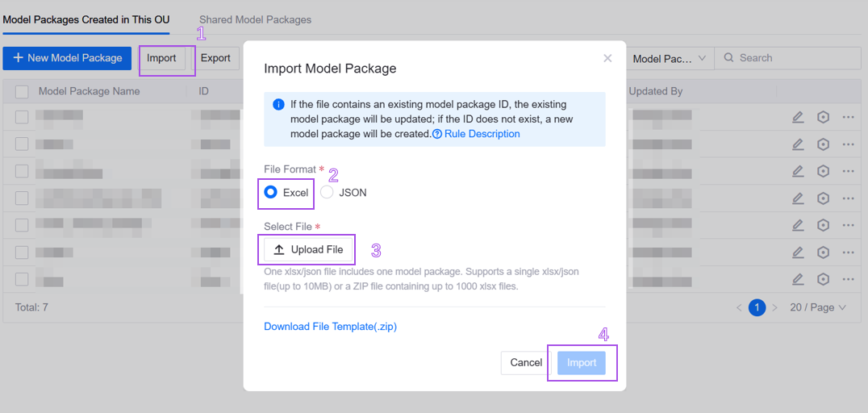Image resolution: width=868 pixels, height=413 pixels.
Task: Check the select-all checkbox in table header
Action: coord(22,92)
